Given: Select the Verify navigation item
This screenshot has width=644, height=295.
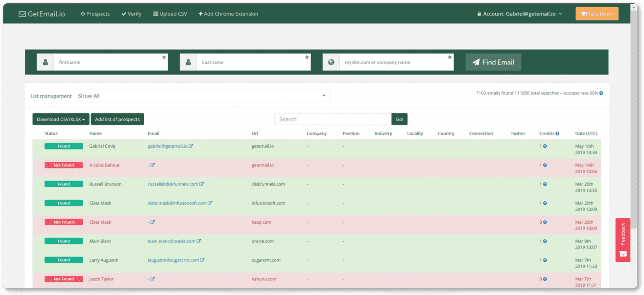Looking at the screenshot, I should point(132,14).
